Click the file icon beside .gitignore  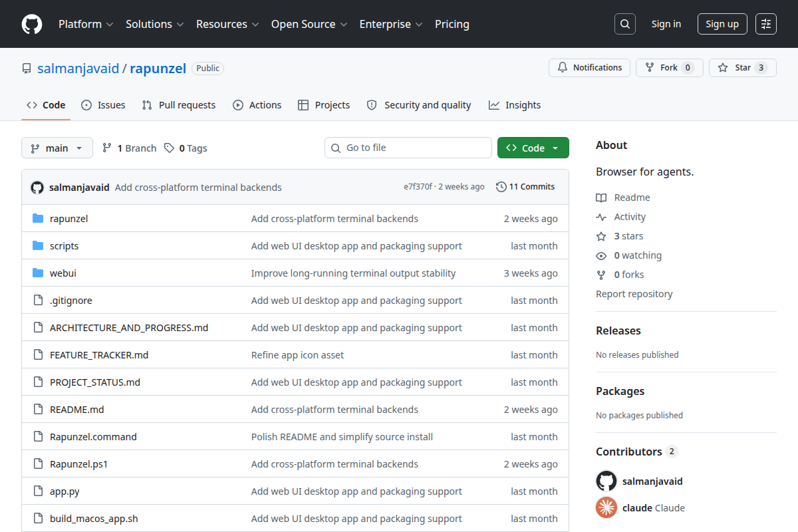38,301
